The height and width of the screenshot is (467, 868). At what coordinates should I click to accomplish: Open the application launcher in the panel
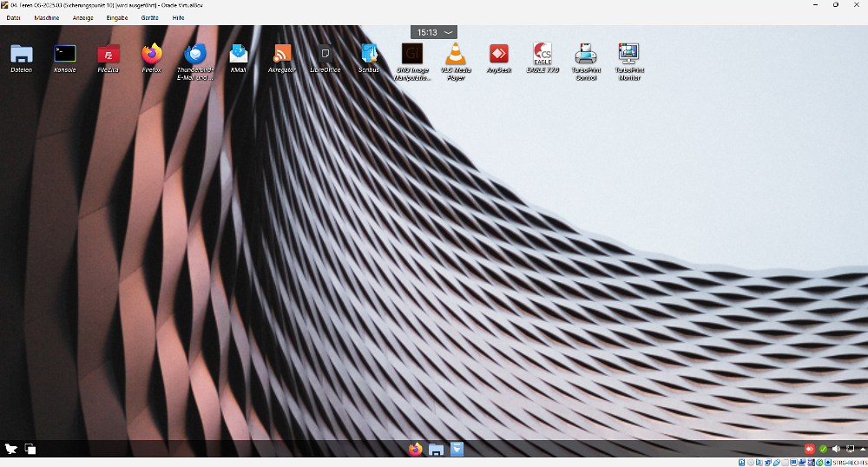coord(10,449)
